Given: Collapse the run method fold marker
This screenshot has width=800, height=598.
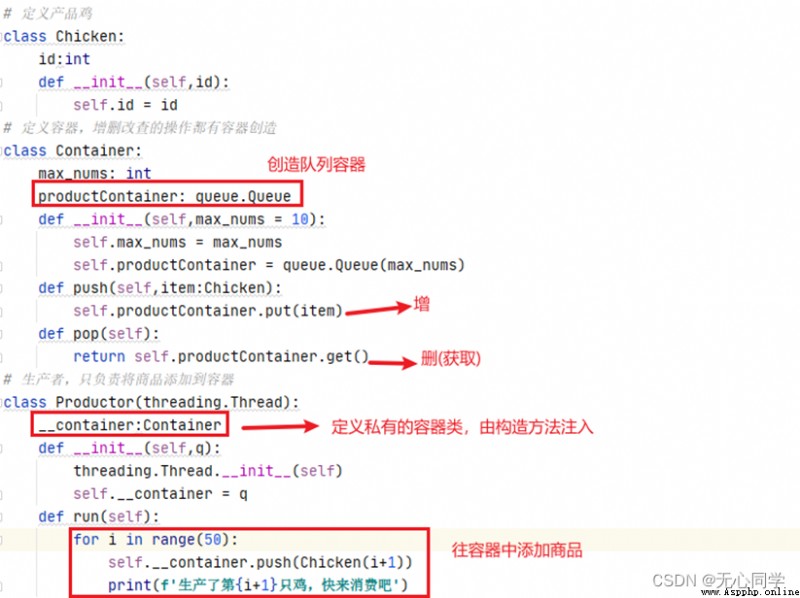Looking at the screenshot, I should pos(2,517).
